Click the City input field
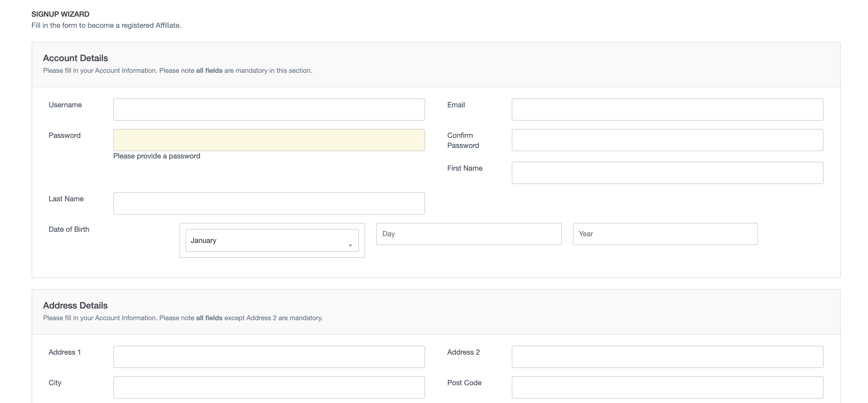868x403 pixels. pos(269,387)
